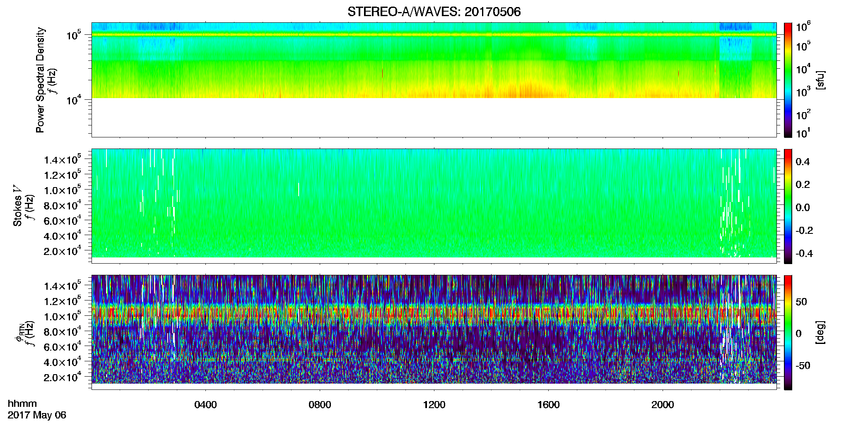
Task: Click the empty white area below 10^4 Hz
Action: [x=434, y=118]
